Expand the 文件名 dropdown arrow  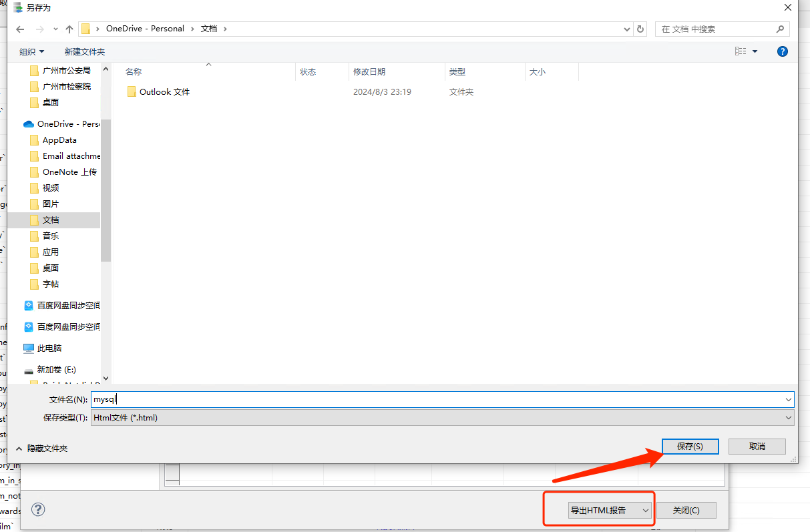pyautogui.click(x=789, y=399)
